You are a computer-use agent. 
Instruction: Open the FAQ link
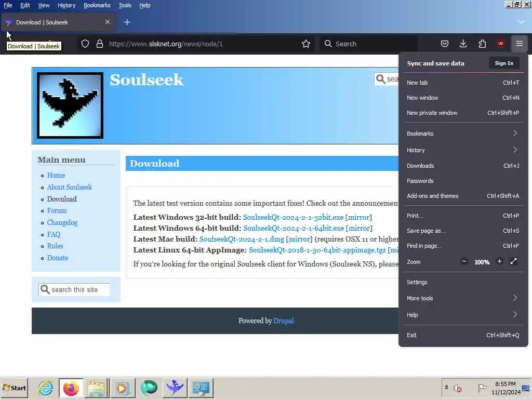(54, 234)
